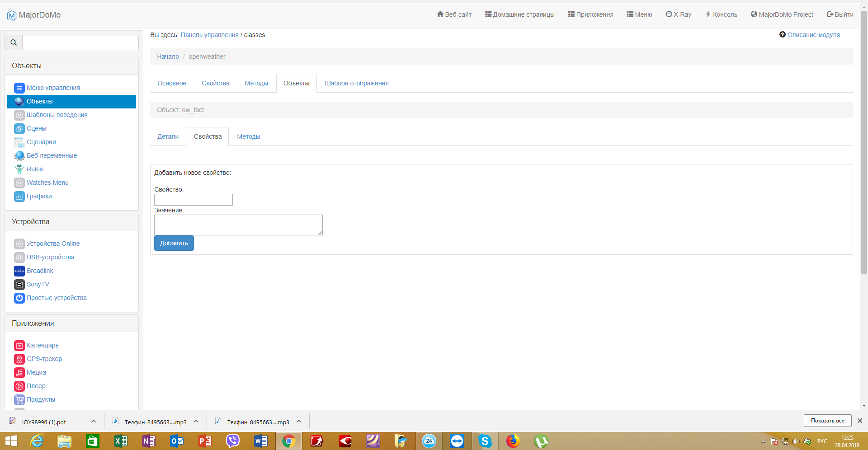Open the Меню item in top navigation
Screen dimensions: 868x450
(639, 14)
